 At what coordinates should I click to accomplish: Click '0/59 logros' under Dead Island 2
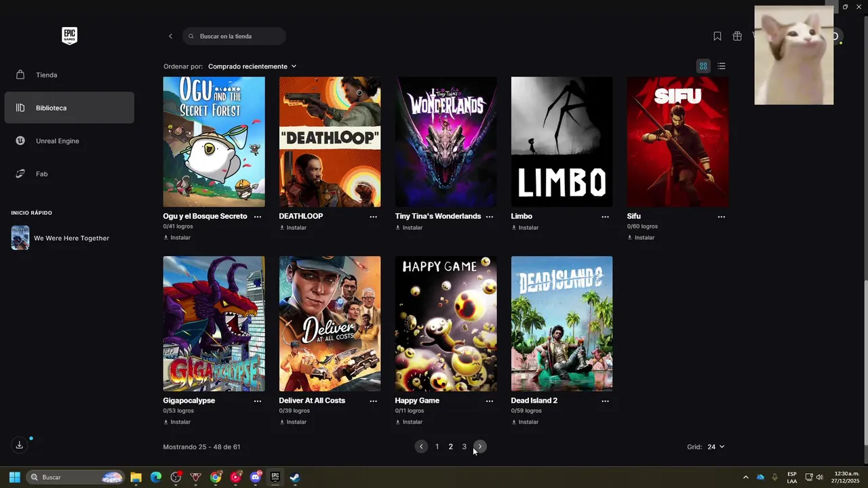[x=526, y=411]
